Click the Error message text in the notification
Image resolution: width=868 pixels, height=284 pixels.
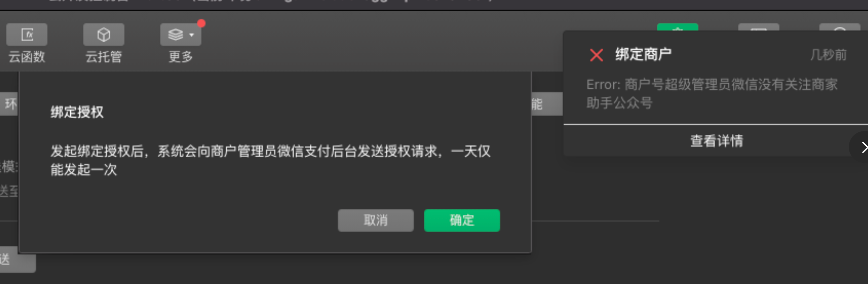point(712,94)
